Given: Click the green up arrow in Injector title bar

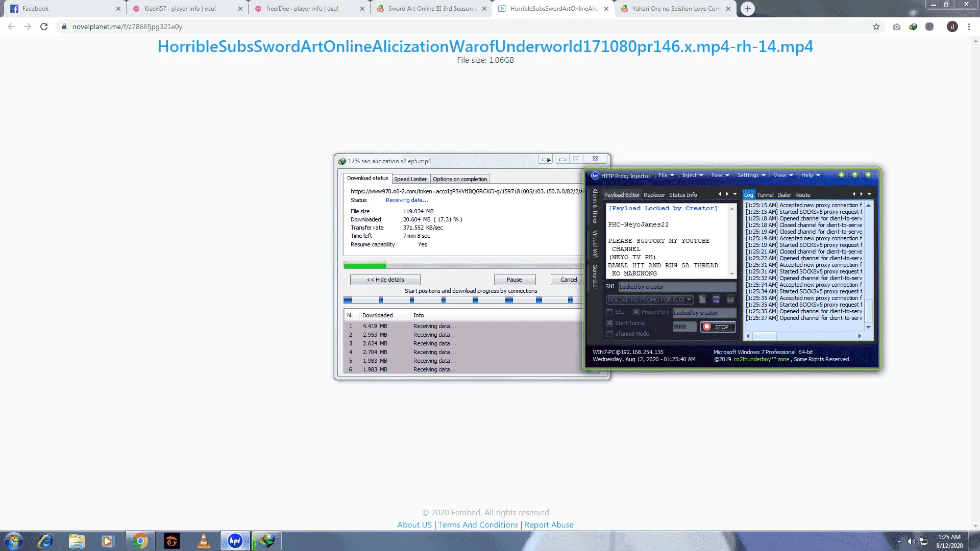Looking at the screenshot, I should (x=855, y=175).
